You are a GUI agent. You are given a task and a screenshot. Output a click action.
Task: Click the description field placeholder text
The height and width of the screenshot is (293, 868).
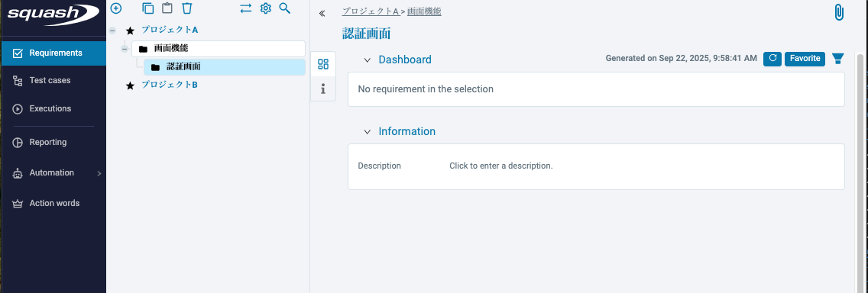(501, 166)
